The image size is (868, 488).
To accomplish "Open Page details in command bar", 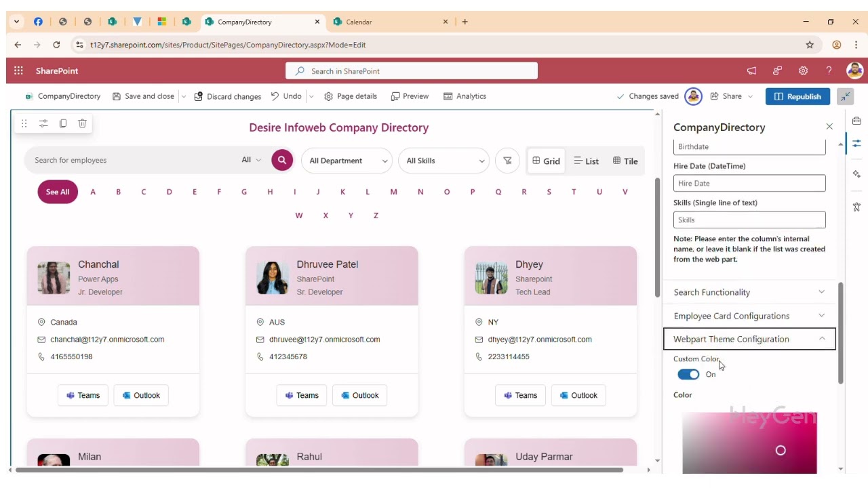I will 351,96.
